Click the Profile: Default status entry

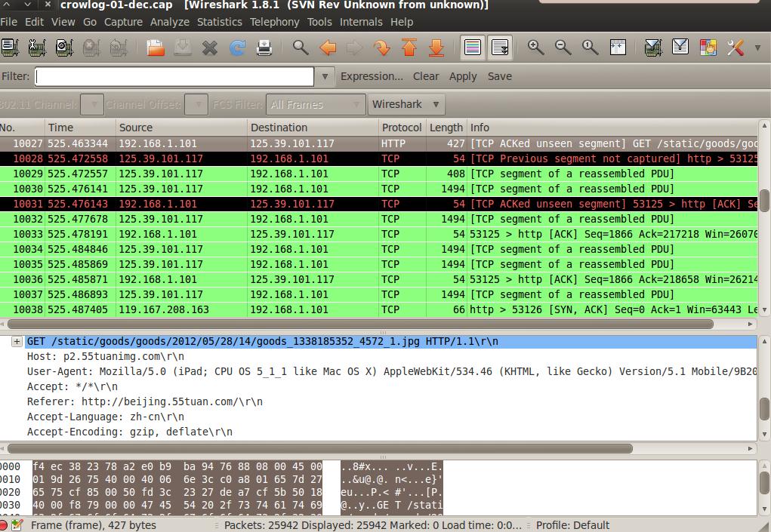pos(572,525)
